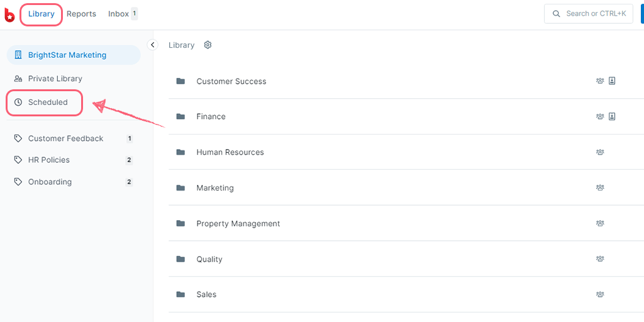Click the contact card icon on Customer Success row

tap(612, 81)
